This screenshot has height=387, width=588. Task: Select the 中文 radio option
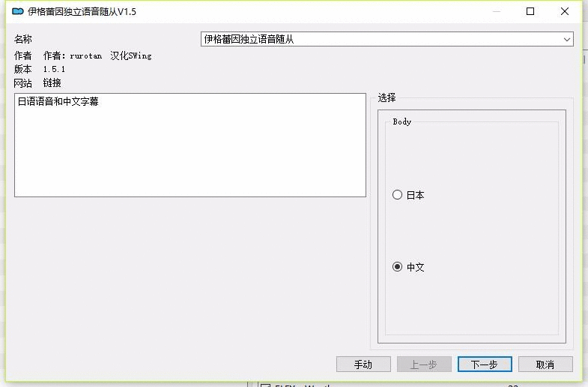click(398, 267)
